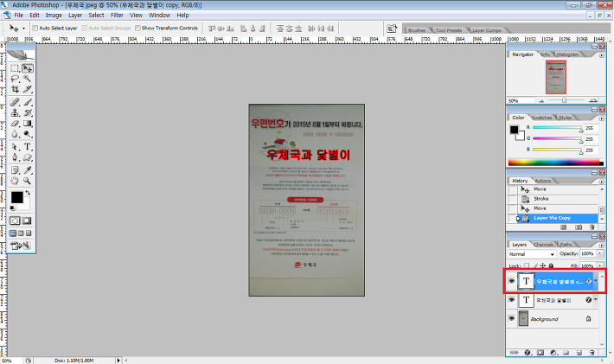Open the History panel flyout menu
Viewport: 614px width, 364px height.
coord(602,182)
